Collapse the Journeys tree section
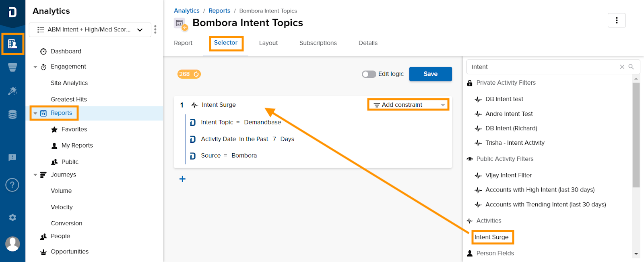The image size is (644, 262). (x=35, y=175)
